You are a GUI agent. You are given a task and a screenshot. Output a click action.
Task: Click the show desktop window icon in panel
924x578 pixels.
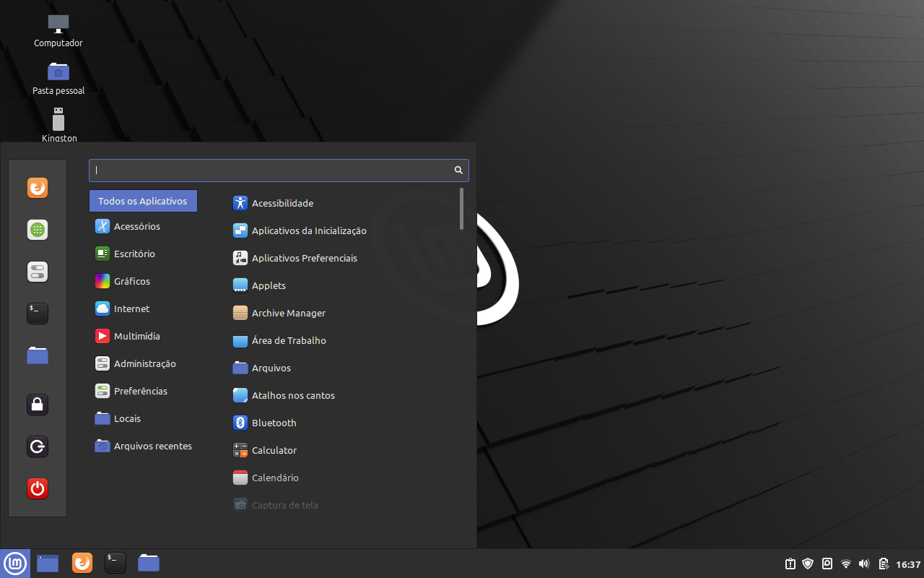pyautogui.click(x=48, y=563)
